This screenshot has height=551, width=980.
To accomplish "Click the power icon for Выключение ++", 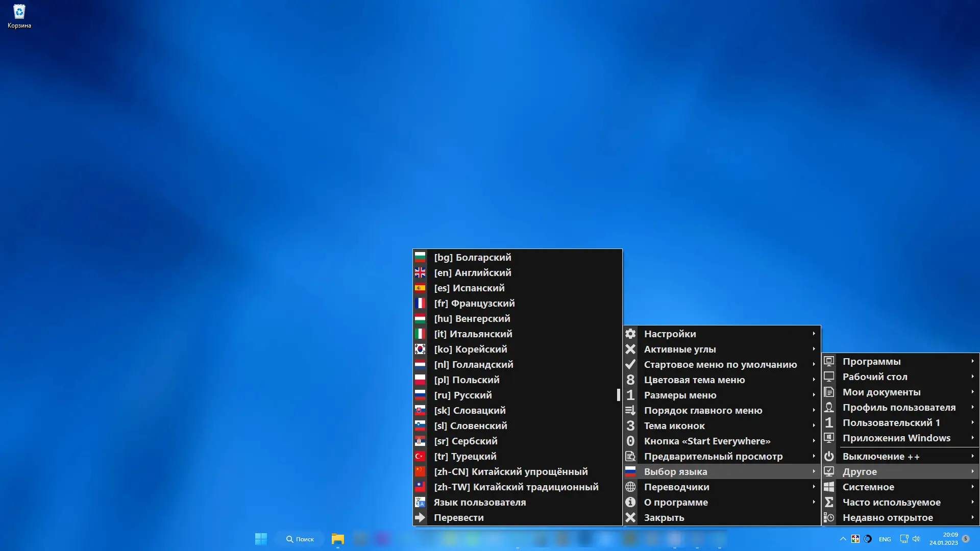I will [829, 456].
